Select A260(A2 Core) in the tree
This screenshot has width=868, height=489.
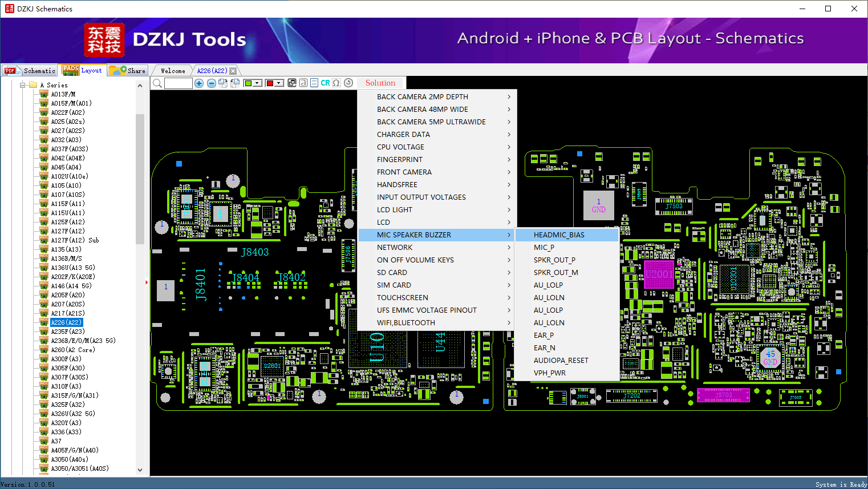point(73,350)
